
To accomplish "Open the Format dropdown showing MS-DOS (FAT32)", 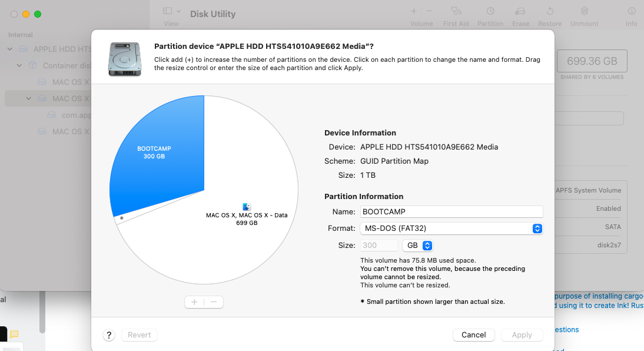I will click(x=452, y=229).
